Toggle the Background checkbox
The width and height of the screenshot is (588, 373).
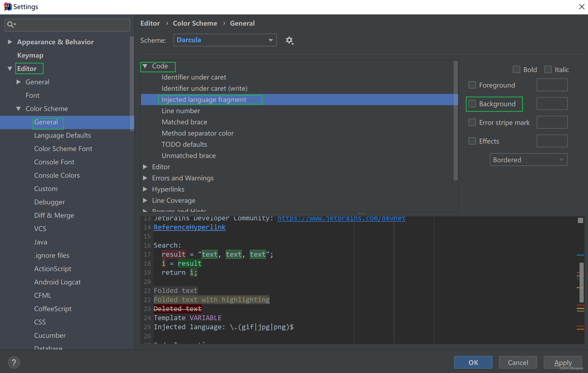coord(472,104)
